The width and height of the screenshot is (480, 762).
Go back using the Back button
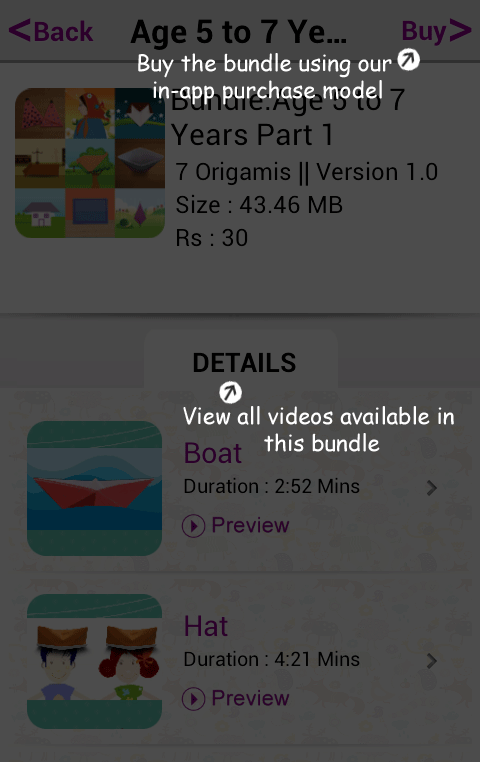pos(51,31)
